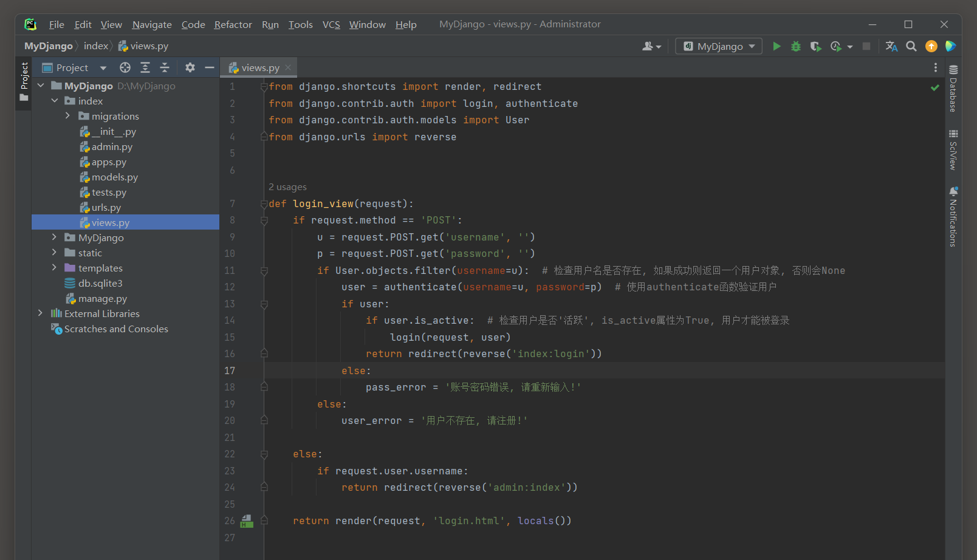The width and height of the screenshot is (977, 560).
Task: Click the disabled Stop button
Action: pos(866,46)
